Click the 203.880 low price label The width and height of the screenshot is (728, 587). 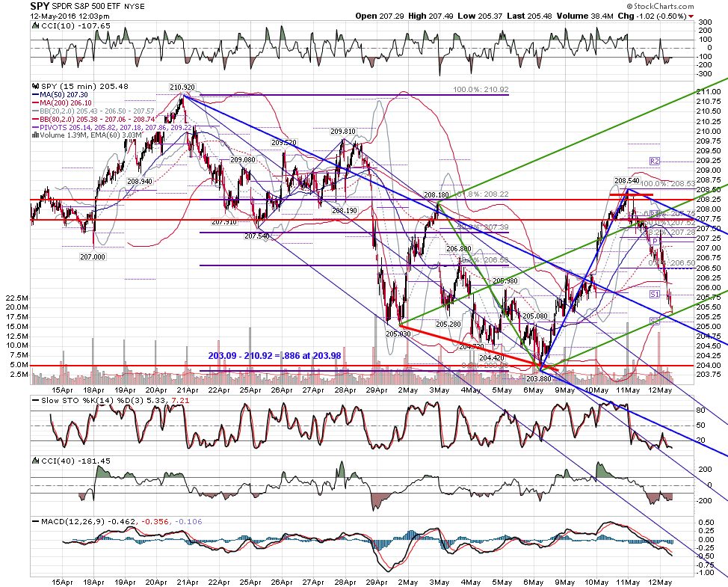tap(539, 378)
